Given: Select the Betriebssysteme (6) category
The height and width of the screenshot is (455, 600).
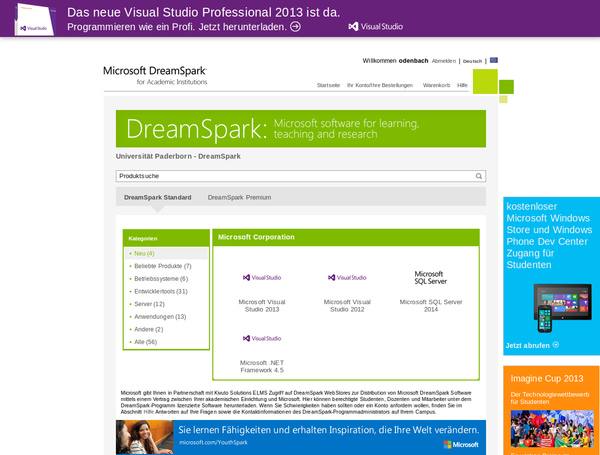Looking at the screenshot, I should point(160,278).
